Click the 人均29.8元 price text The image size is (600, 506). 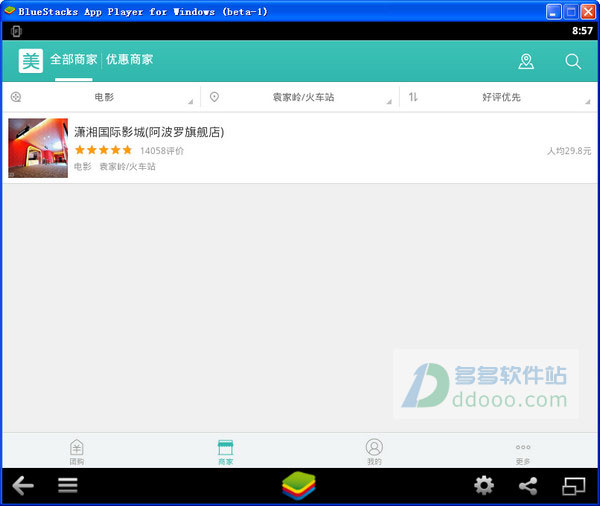[569, 151]
